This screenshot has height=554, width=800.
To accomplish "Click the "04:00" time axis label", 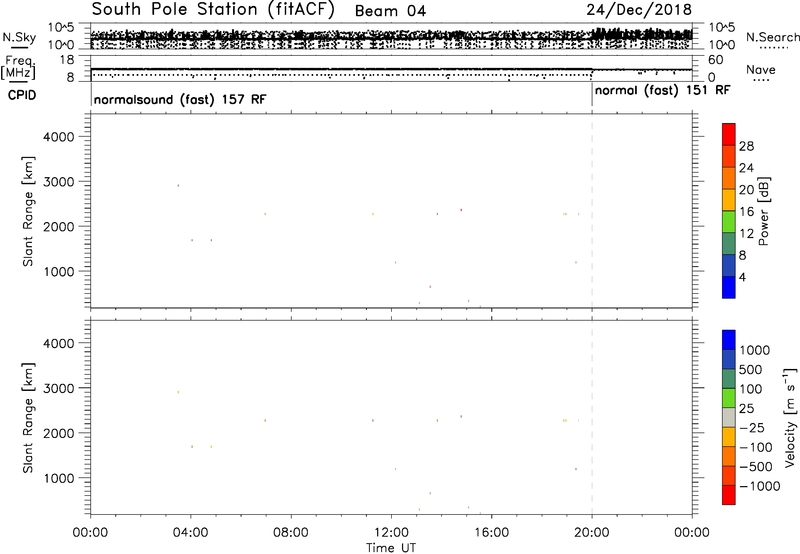I will tap(190, 533).
